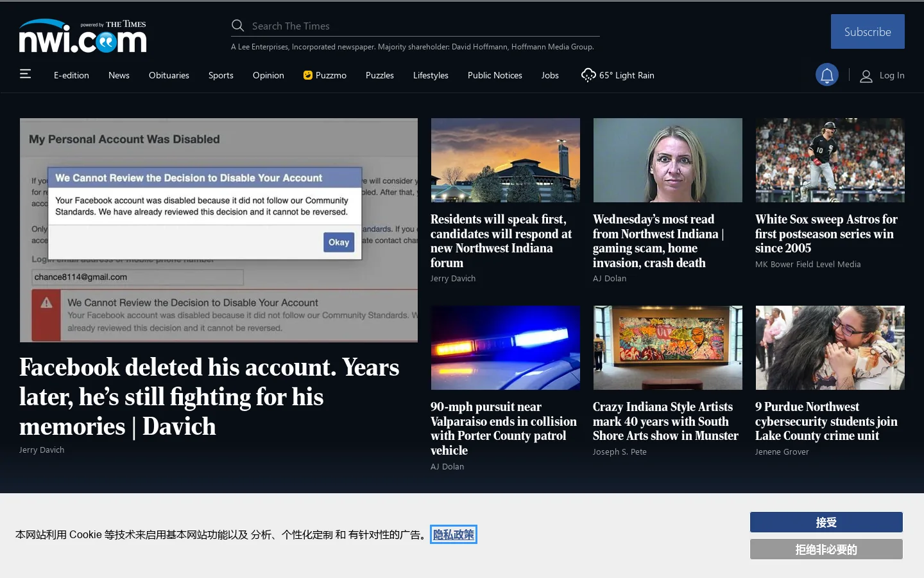Open the Obituaries section
The height and width of the screenshot is (578, 924).
coord(169,75)
